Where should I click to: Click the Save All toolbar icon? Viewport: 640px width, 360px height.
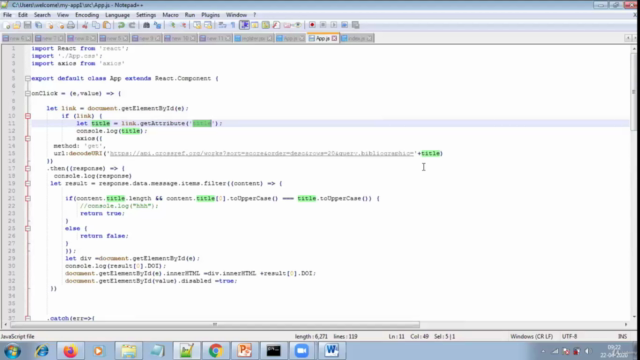click(39, 25)
